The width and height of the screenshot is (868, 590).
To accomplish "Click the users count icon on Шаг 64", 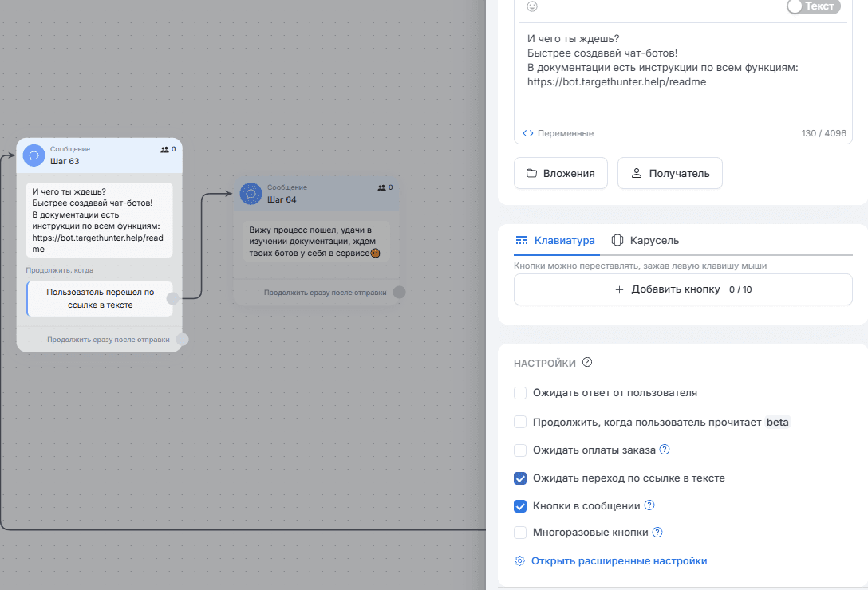I will coord(381,187).
